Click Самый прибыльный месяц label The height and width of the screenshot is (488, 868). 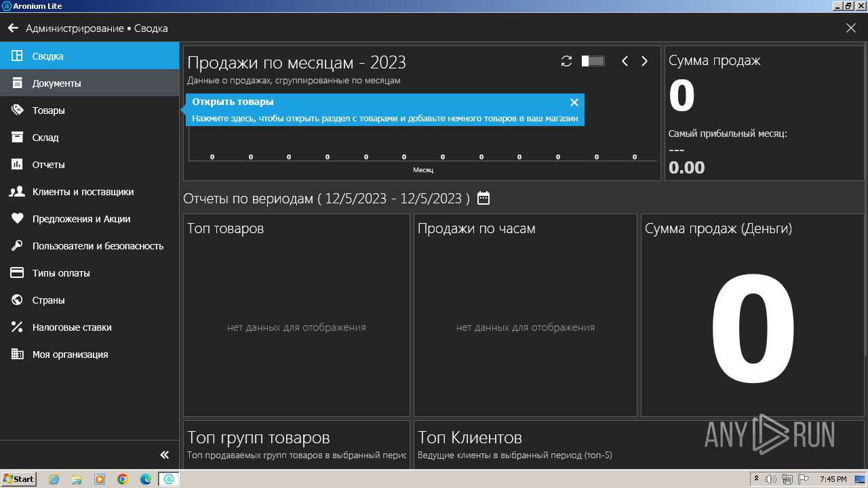pos(728,134)
